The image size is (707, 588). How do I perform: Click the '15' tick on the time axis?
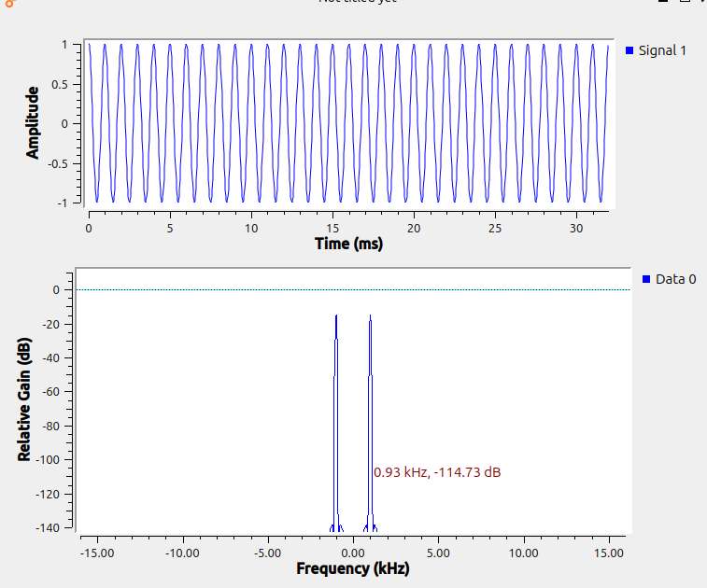(x=332, y=229)
